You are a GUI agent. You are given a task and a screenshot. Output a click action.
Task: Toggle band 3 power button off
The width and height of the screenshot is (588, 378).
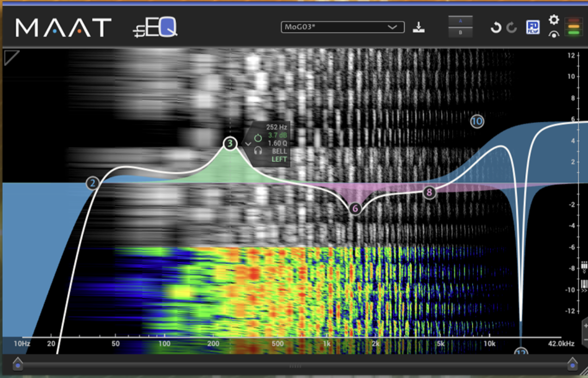[x=258, y=138]
